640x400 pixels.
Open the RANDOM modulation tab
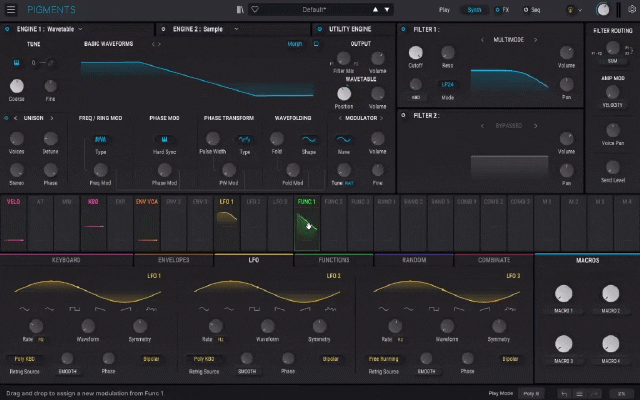[414, 260]
